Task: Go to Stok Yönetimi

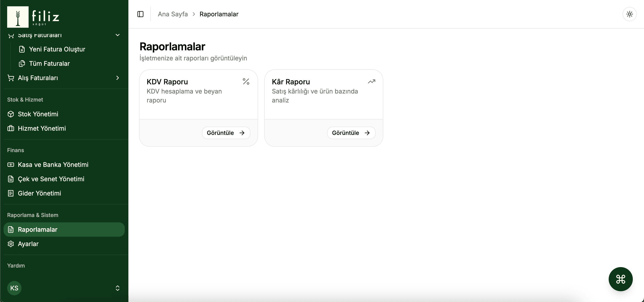Action: pyautogui.click(x=64, y=114)
